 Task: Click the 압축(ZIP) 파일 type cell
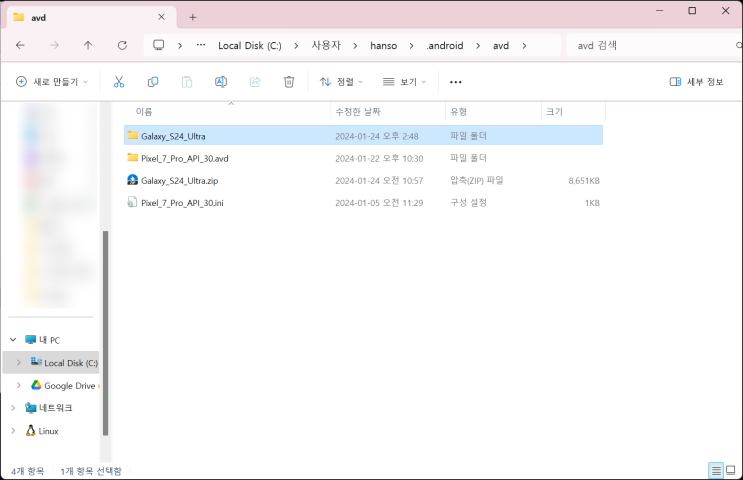click(x=476, y=181)
